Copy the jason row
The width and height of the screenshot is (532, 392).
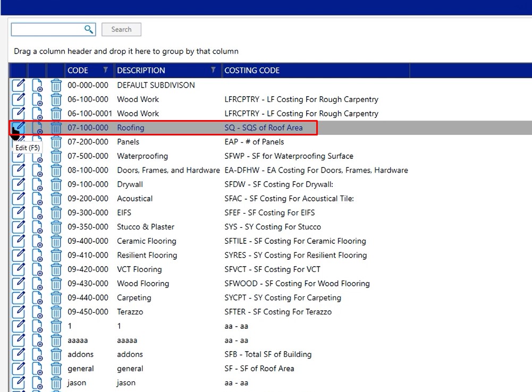coord(36,382)
